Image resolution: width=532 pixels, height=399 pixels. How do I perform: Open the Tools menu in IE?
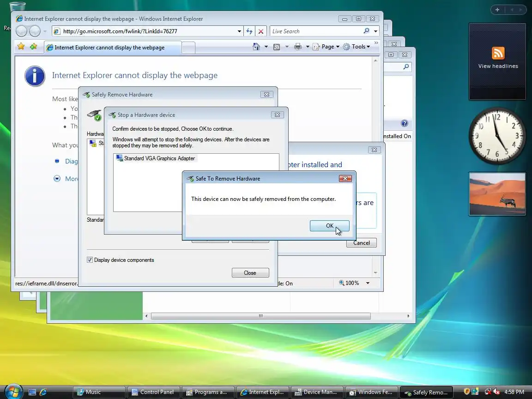click(356, 47)
